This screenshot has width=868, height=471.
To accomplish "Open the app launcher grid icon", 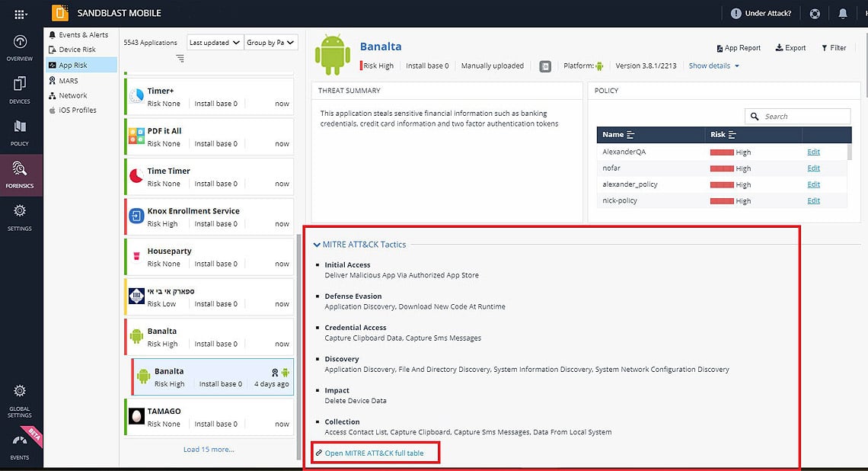I will pyautogui.click(x=21, y=14).
